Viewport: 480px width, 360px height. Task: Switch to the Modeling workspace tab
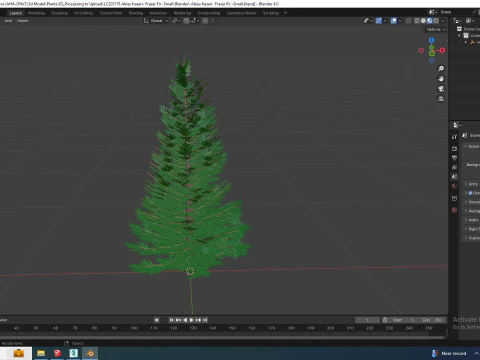tap(36, 13)
